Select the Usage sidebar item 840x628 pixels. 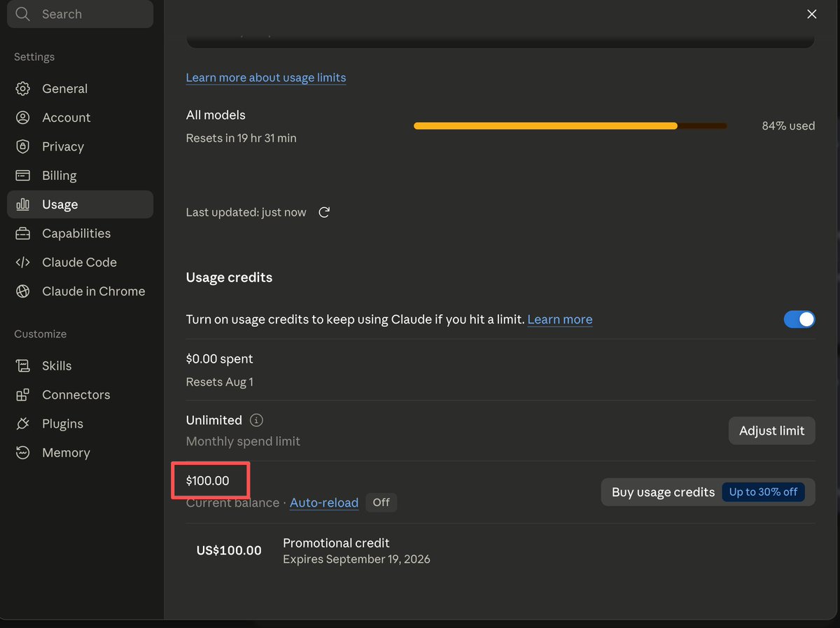click(80, 204)
